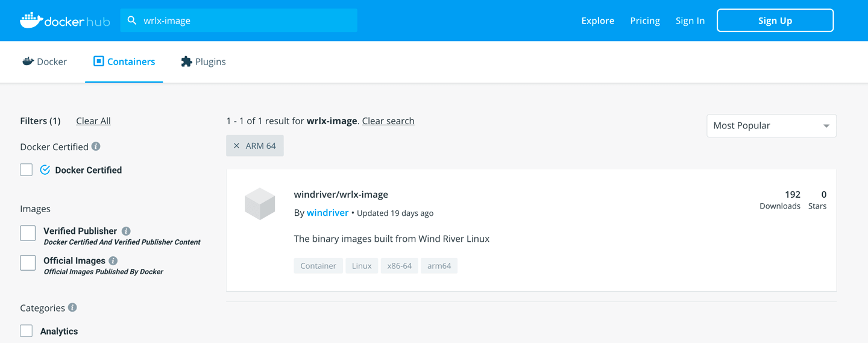This screenshot has height=343, width=868.
Task: Enable the Docker Certified checkbox
Action: coord(27,170)
